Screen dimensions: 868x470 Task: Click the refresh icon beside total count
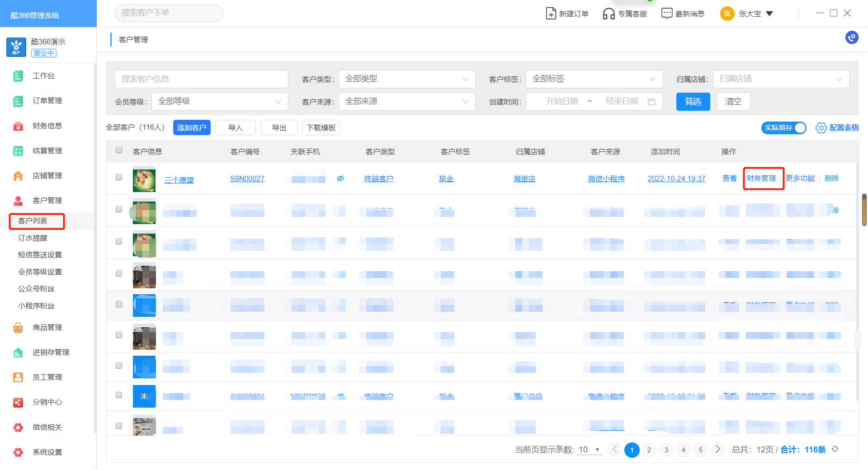835,449
